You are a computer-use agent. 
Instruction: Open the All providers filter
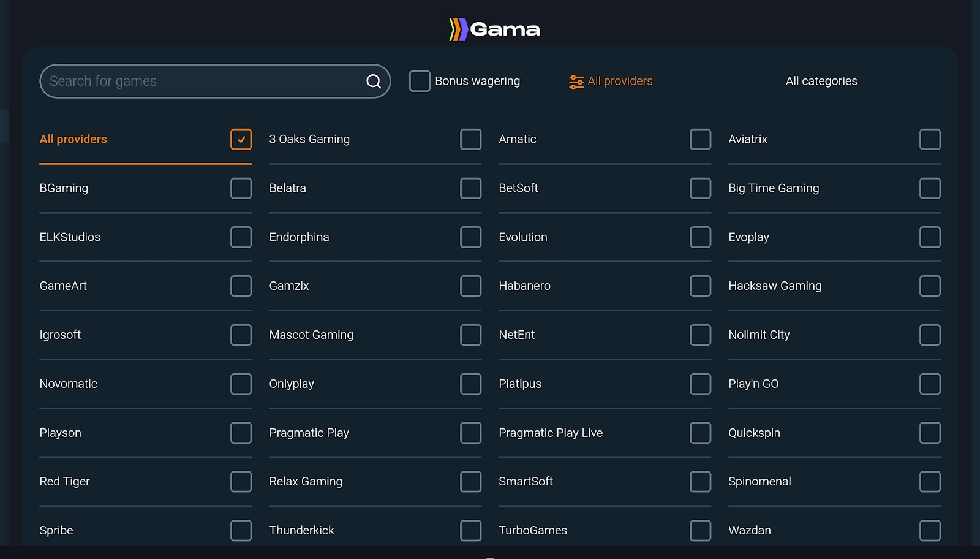pos(611,81)
